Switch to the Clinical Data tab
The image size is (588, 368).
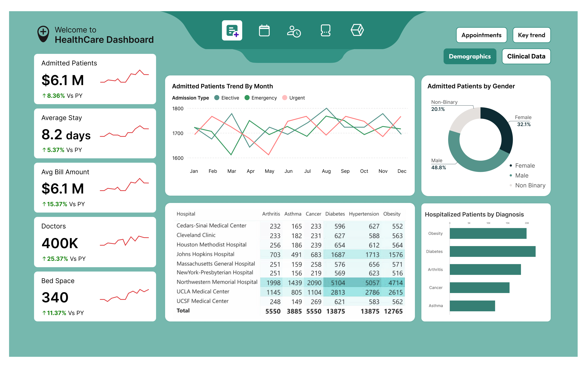point(526,56)
